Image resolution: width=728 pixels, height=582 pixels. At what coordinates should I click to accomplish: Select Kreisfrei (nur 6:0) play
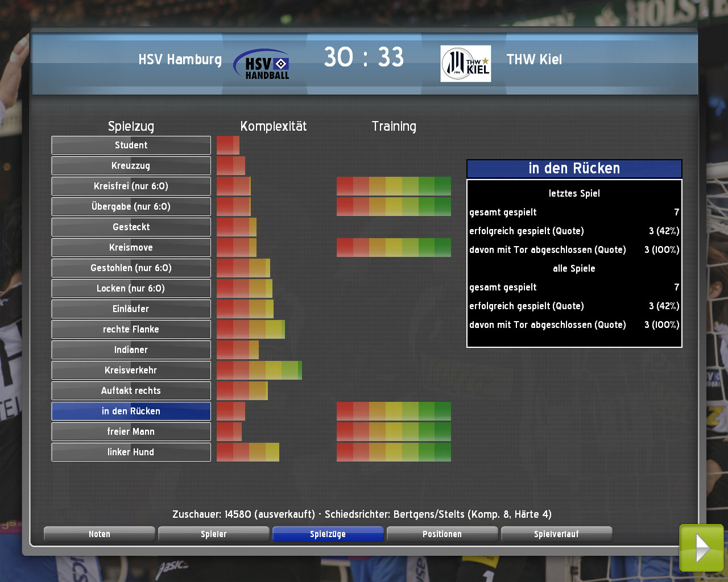pos(131,186)
